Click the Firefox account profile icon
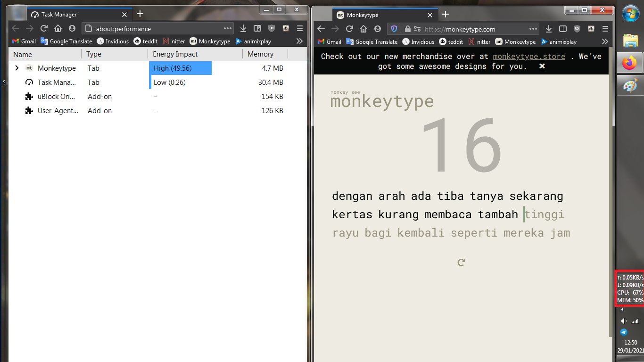Viewport: 644px width, 362px height. pyautogui.click(x=378, y=29)
